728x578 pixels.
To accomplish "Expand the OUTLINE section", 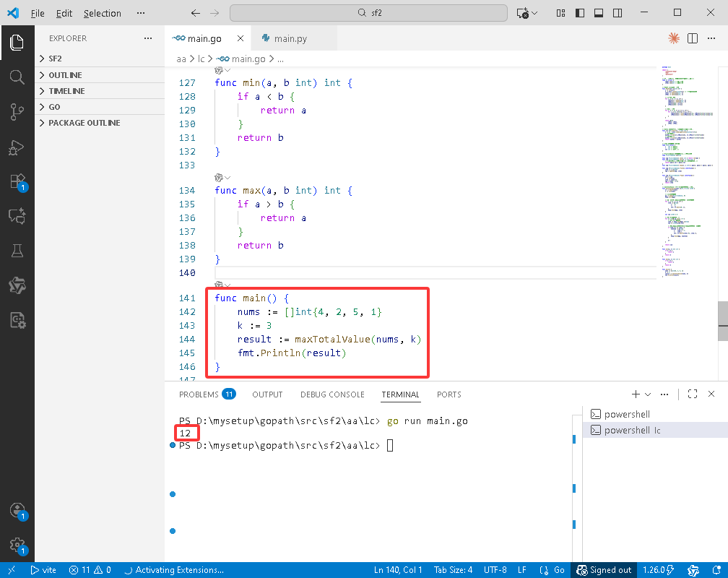I will 100,75.
